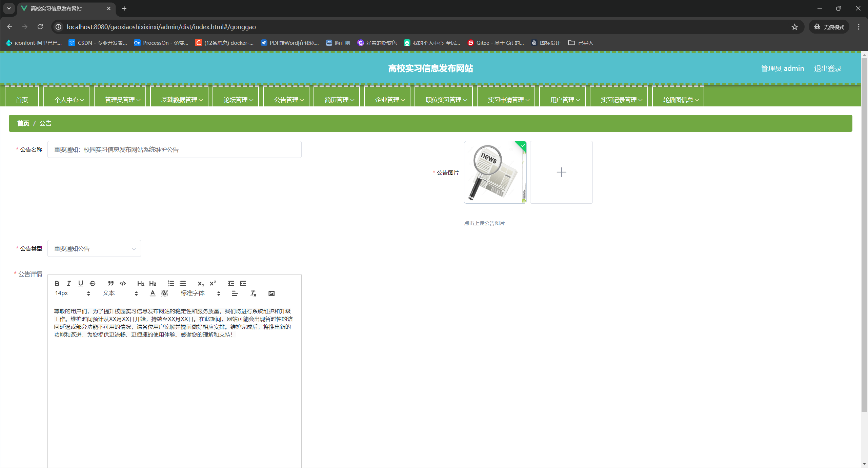Click 退出登录 to log out
The width and height of the screenshot is (868, 468).
(827, 68)
